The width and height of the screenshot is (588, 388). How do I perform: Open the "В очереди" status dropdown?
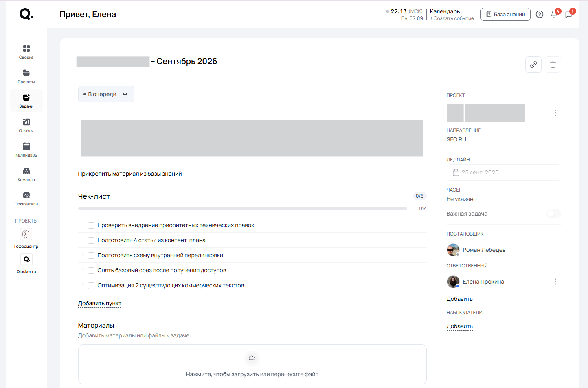[106, 94]
